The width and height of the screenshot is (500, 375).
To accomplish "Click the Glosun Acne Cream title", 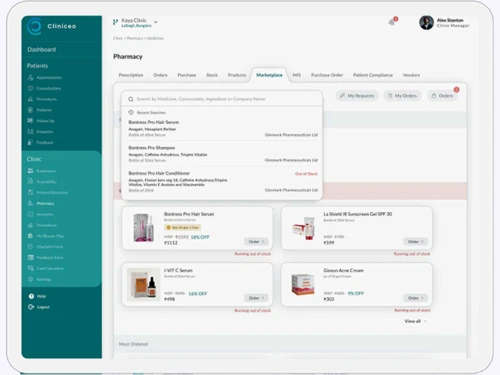I will coord(343,270).
